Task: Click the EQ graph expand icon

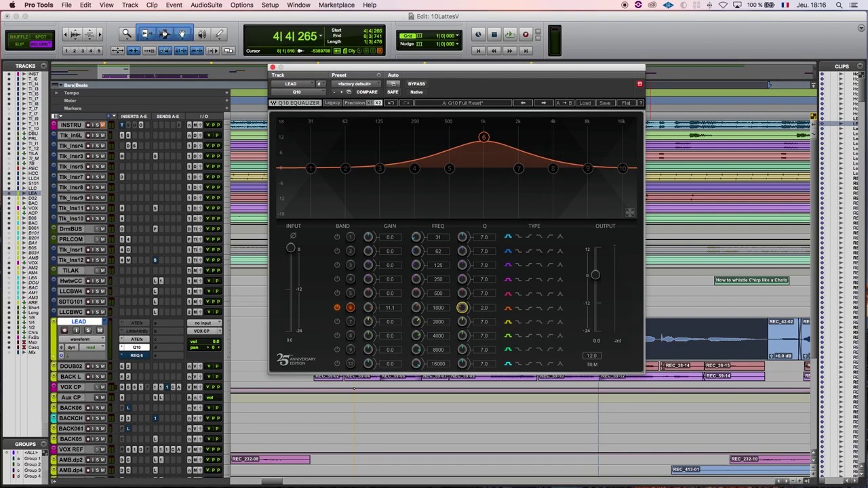Action: pos(630,213)
